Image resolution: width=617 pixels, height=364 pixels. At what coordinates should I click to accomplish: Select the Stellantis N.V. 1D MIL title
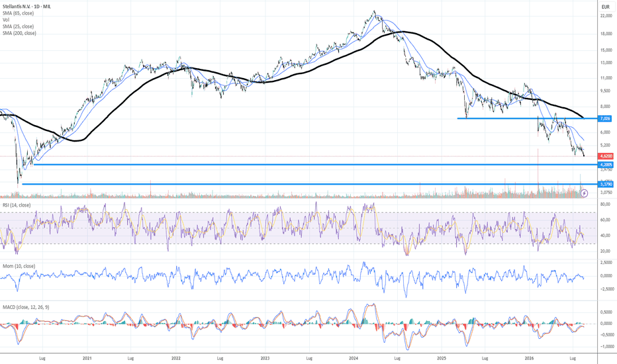pos(26,7)
